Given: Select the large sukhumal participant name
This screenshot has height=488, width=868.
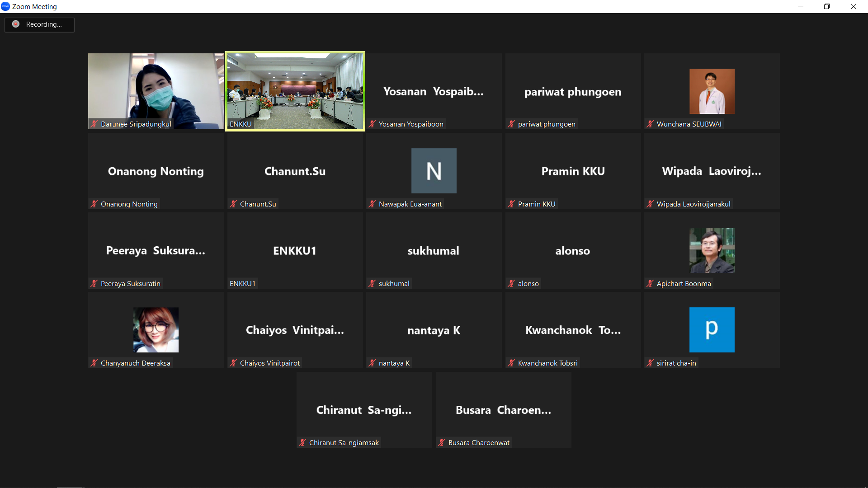Looking at the screenshot, I should click(434, 251).
